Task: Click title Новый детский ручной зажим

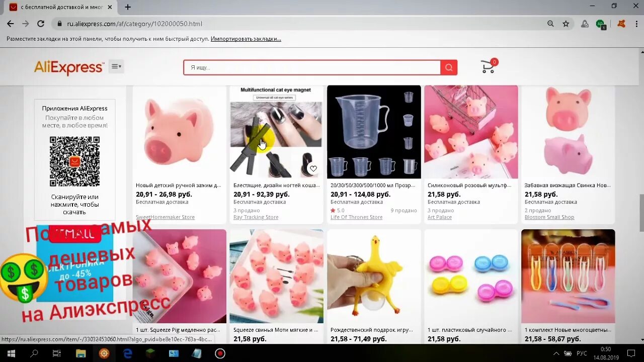Action: tap(179, 186)
